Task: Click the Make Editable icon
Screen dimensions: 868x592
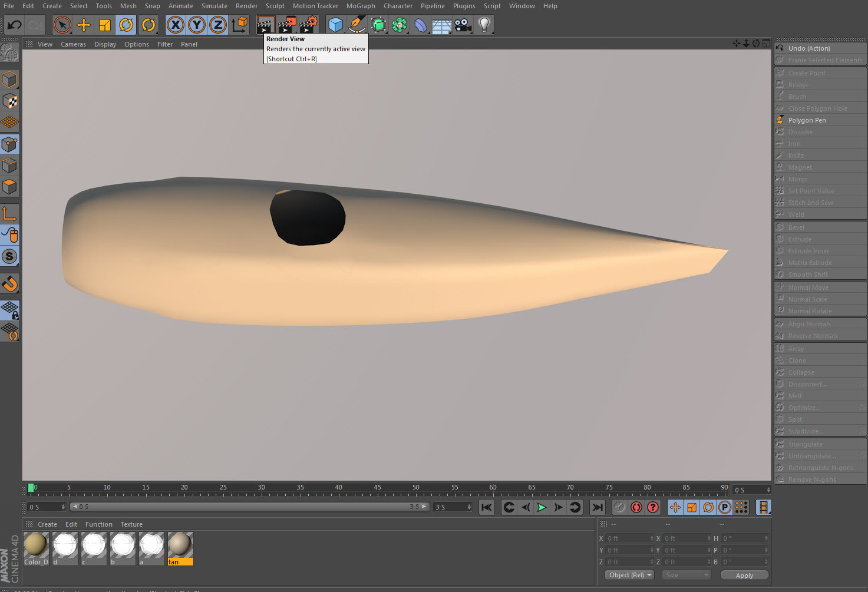Action: click(10, 53)
